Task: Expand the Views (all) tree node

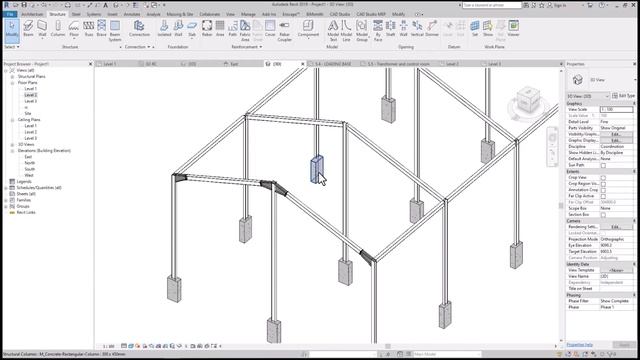Action: [6, 71]
